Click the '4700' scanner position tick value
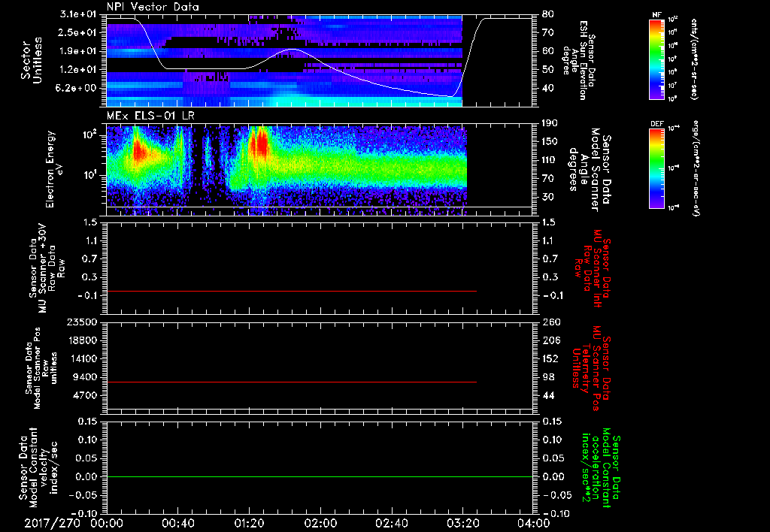 [85, 395]
